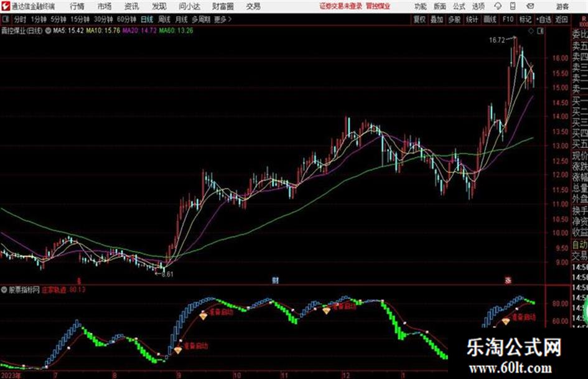Open the 交易 menu
The image size is (588, 379).
click(x=253, y=6)
